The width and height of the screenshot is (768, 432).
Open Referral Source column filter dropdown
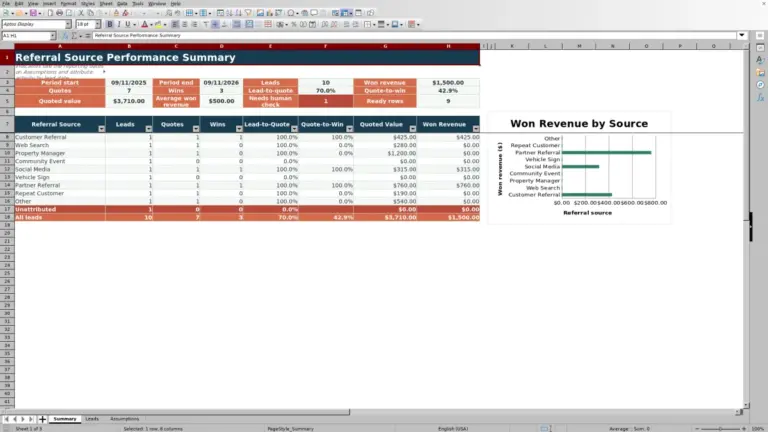(101, 129)
